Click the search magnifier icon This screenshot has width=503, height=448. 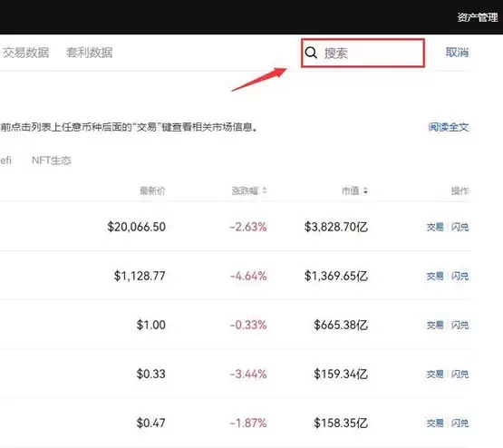click(x=311, y=53)
